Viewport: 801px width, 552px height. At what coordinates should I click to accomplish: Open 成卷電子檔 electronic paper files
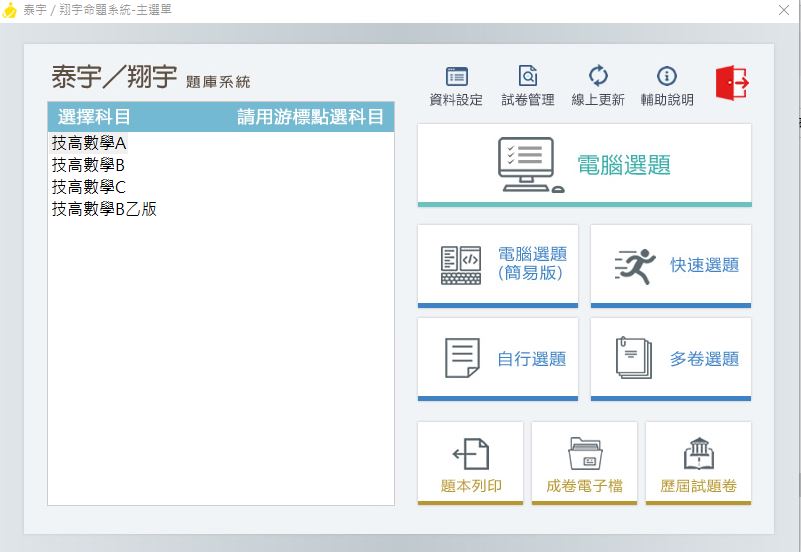(584, 462)
